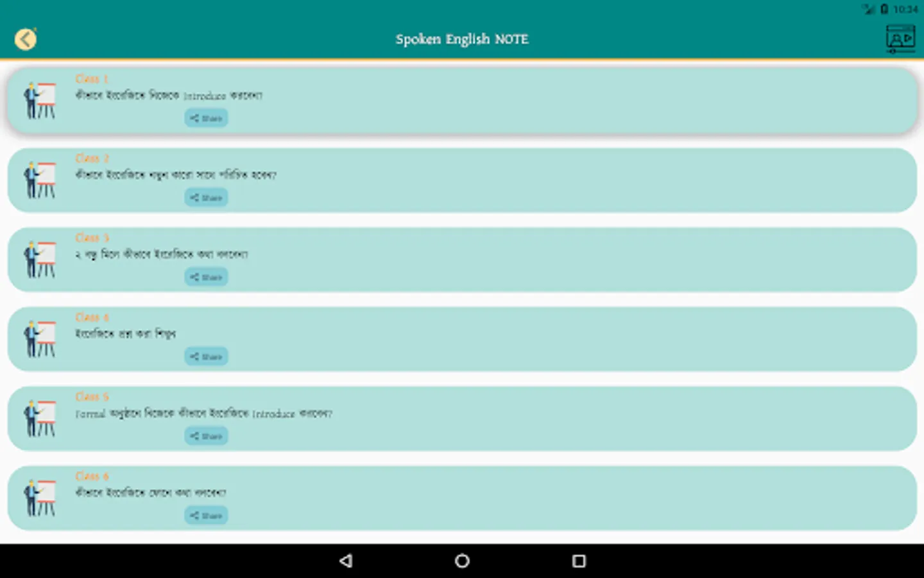Click the back arrow icon in the header
Image resolution: width=924 pixels, height=578 pixels.
(25, 39)
